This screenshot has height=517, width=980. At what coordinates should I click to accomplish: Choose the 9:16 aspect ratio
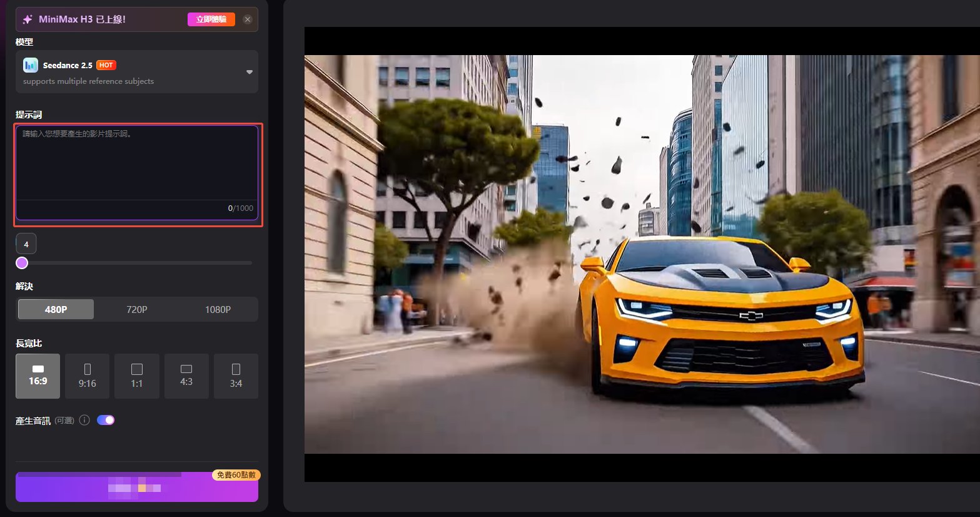coord(88,376)
